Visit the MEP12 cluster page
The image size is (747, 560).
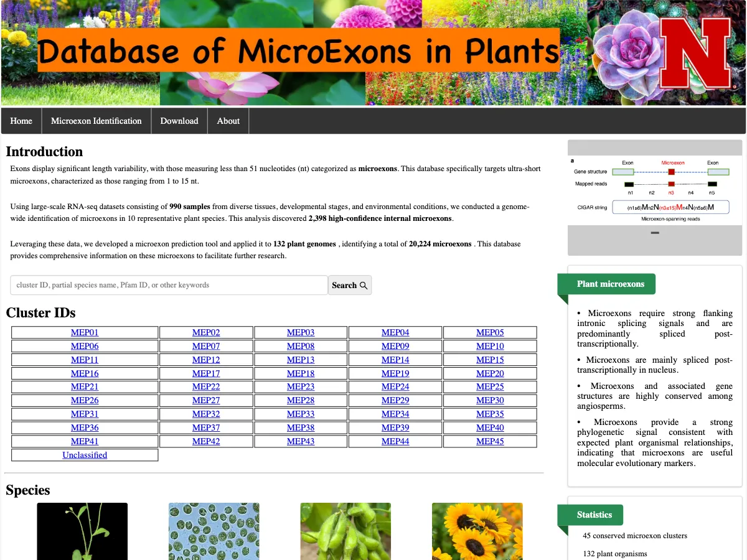point(206,360)
